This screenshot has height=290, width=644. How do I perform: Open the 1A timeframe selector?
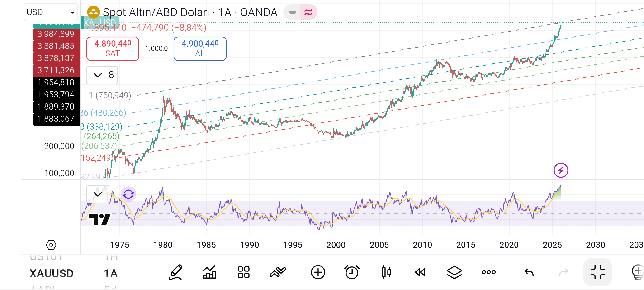pyautogui.click(x=112, y=274)
